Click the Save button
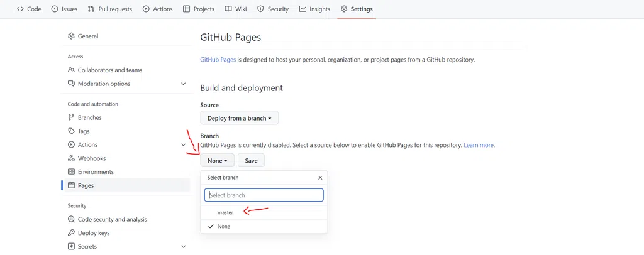 [x=251, y=160]
